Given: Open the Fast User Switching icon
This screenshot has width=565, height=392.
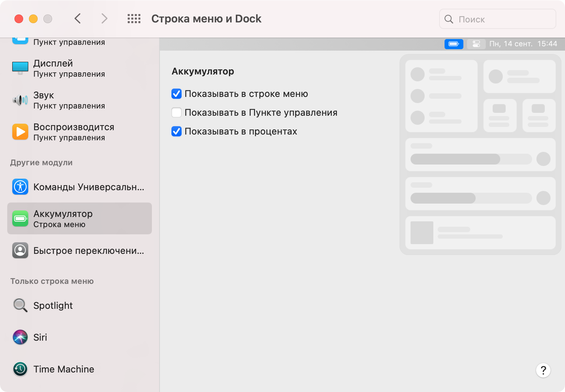Looking at the screenshot, I should [x=20, y=250].
